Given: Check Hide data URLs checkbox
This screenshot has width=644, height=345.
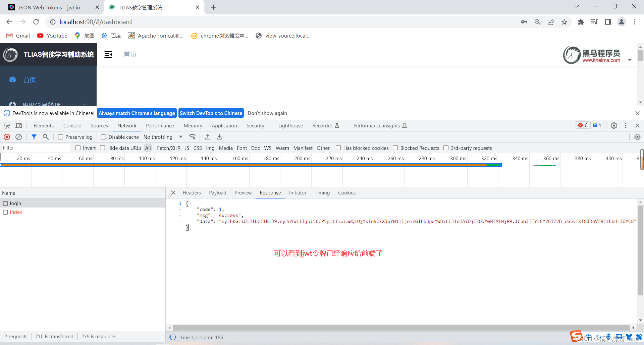Looking at the screenshot, I should (103, 148).
